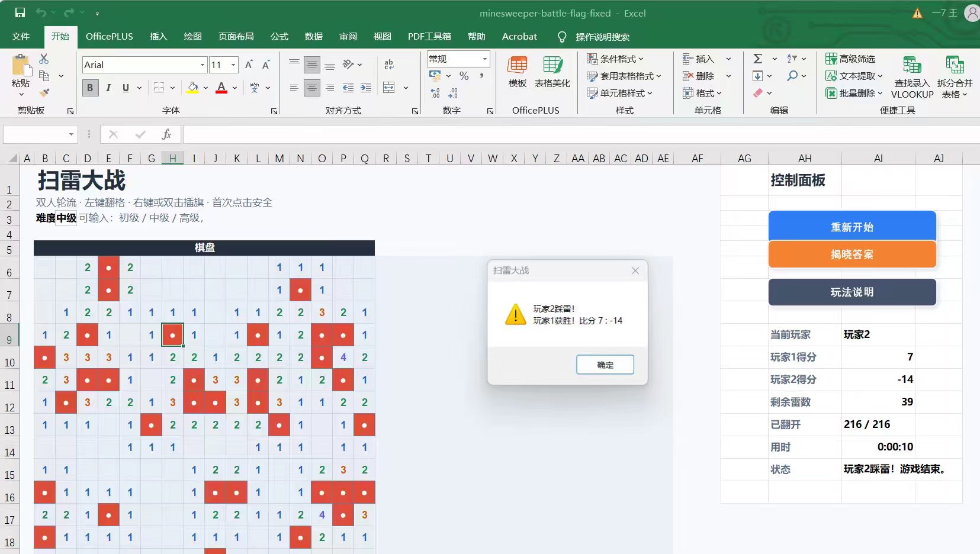The height and width of the screenshot is (554, 980).
Task: Open the font size 11 dropdown
Action: [x=234, y=65]
